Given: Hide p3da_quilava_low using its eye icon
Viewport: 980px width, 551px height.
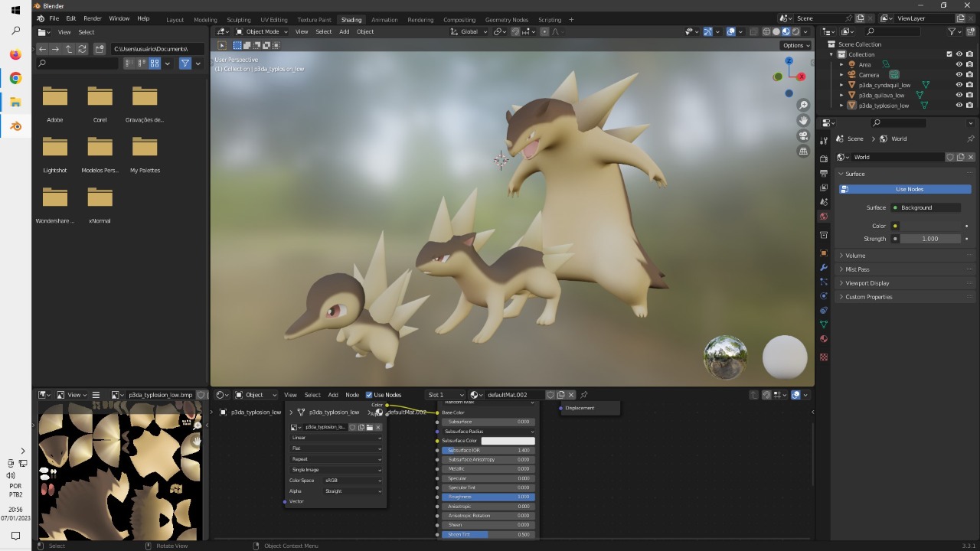Looking at the screenshot, I should (959, 96).
